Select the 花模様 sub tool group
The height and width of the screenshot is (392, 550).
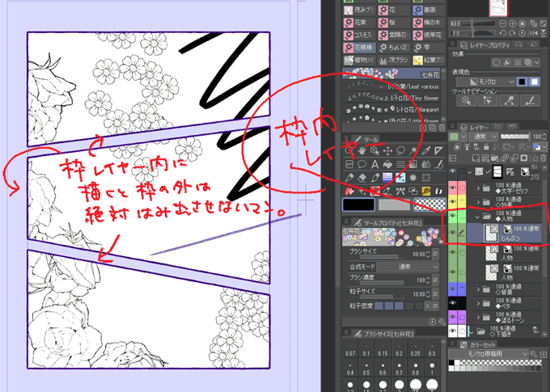(359, 48)
